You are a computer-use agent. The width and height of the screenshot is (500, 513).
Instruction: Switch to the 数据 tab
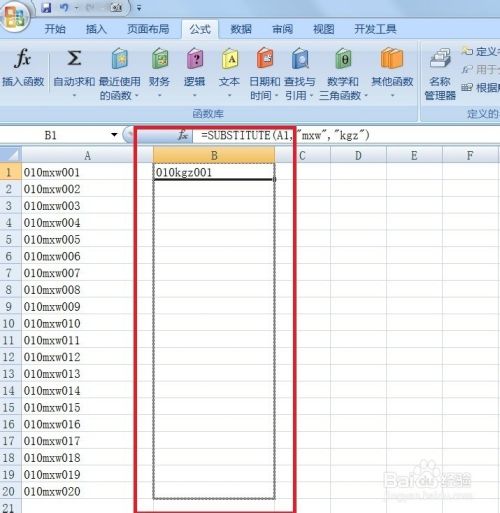(x=241, y=29)
